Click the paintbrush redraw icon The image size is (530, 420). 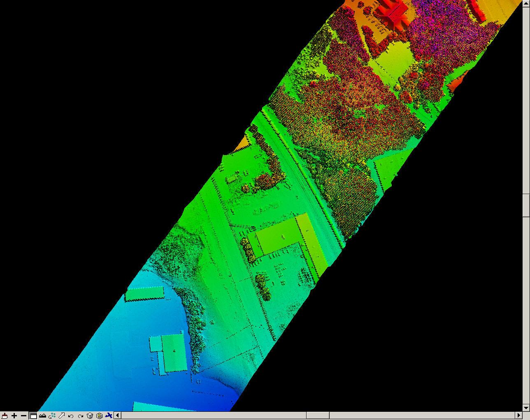5,415
